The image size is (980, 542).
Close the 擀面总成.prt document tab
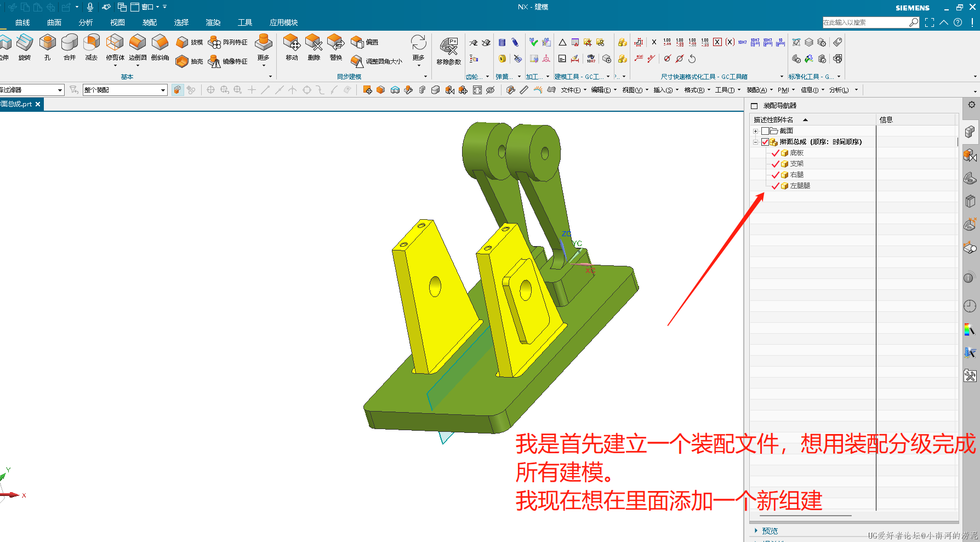point(38,104)
